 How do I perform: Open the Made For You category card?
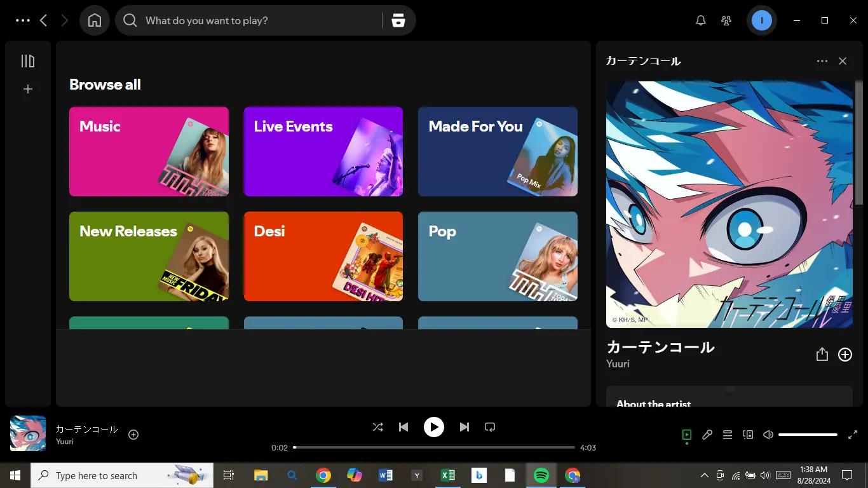tap(498, 151)
